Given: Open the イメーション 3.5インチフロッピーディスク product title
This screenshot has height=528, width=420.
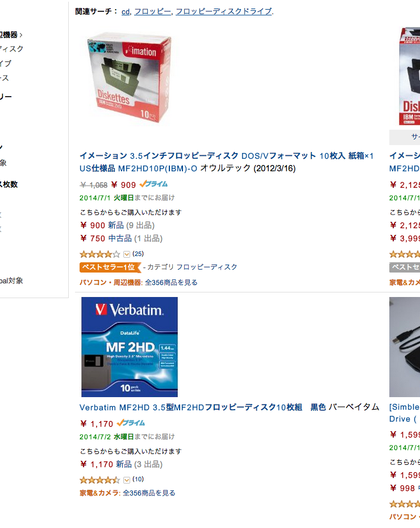Looking at the screenshot, I should tap(226, 162).
